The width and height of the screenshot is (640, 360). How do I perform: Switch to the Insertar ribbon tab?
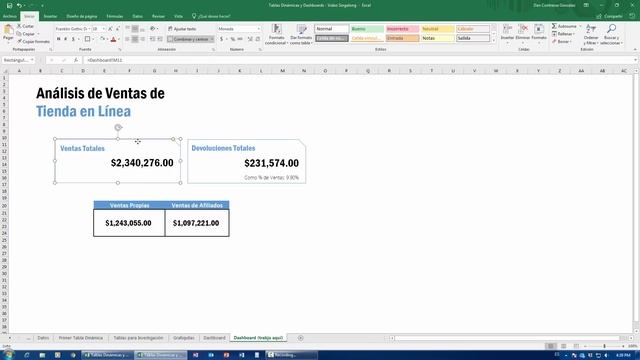point(50,16)
